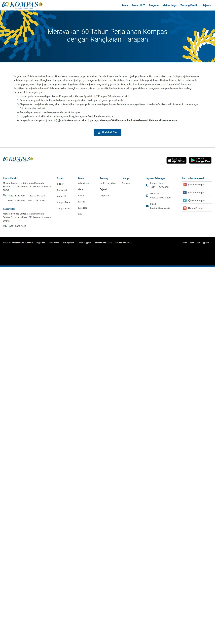Click the Instagram icon for @hariankompas

pos(185,185)
